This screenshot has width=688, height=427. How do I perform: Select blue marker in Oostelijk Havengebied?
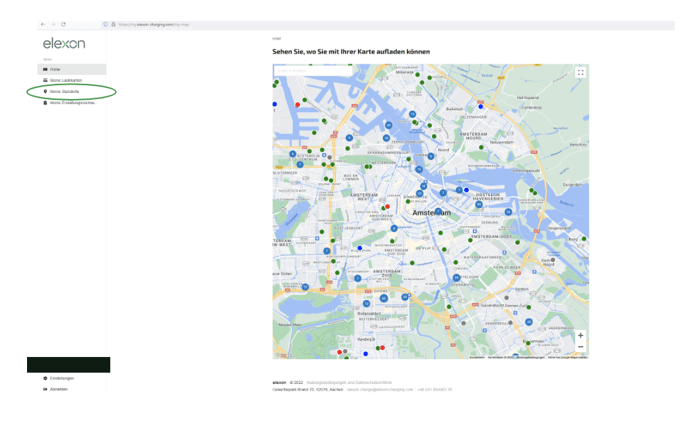point(466,190)
